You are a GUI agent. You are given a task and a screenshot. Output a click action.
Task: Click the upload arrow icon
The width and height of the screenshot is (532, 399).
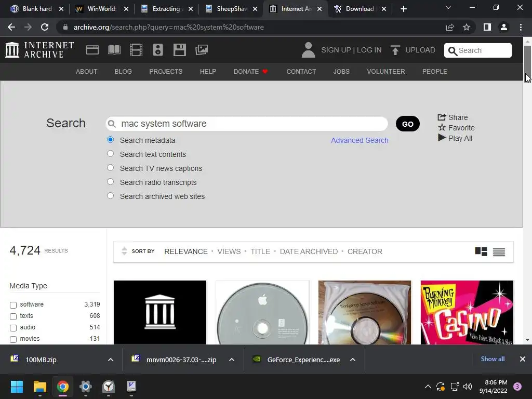395,50
